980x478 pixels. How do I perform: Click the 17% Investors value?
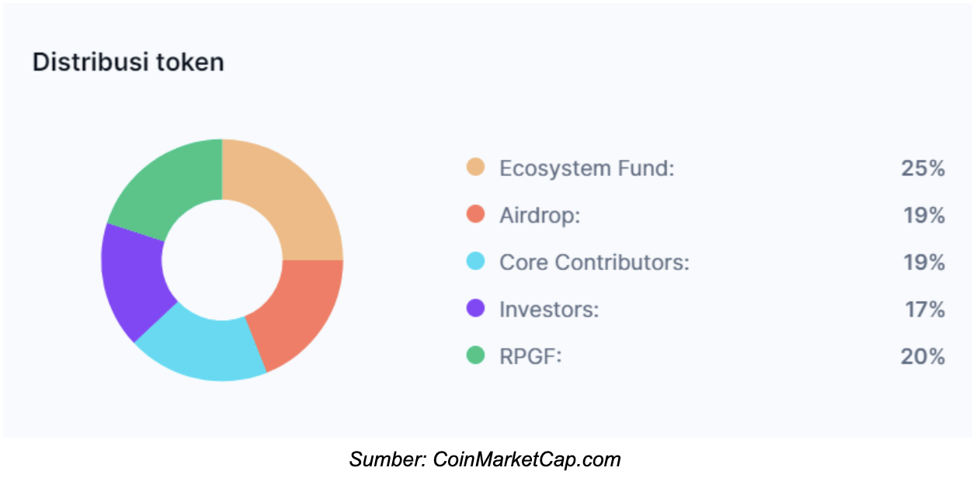point(924,310)
